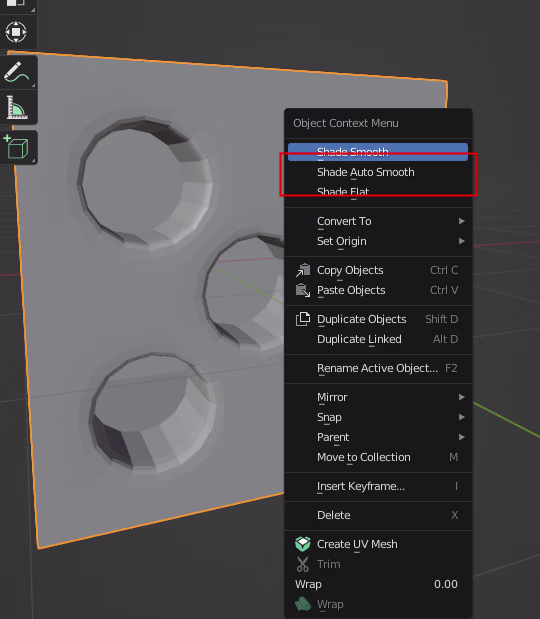Expand the Set Origin submenu arrow
Screen dimensions: 540x619
[461, 241]
